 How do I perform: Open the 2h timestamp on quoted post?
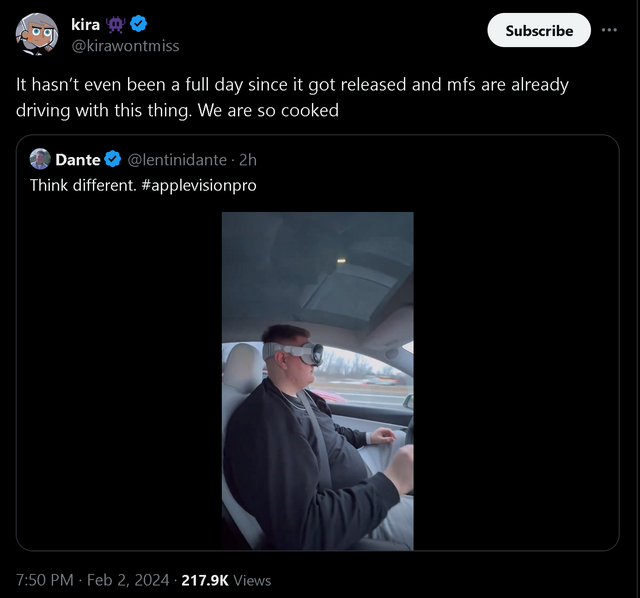(x=248, y=159)
